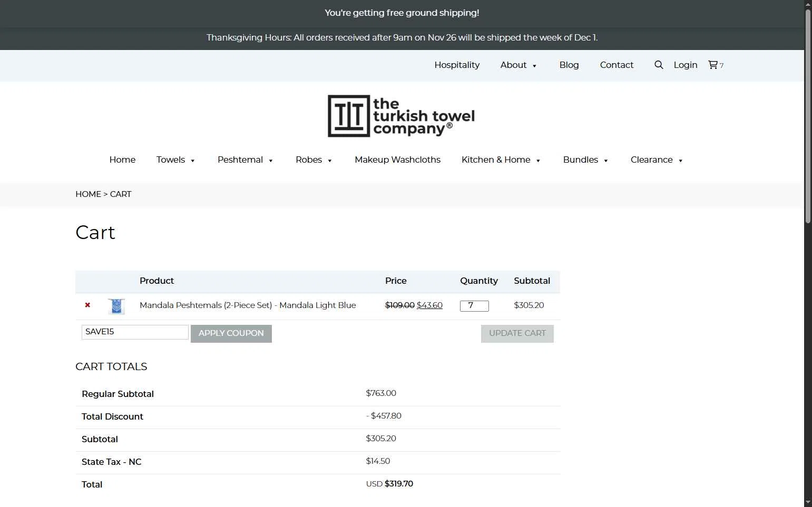Expand the Robes dropdown menu

click(x=314, y=160)
